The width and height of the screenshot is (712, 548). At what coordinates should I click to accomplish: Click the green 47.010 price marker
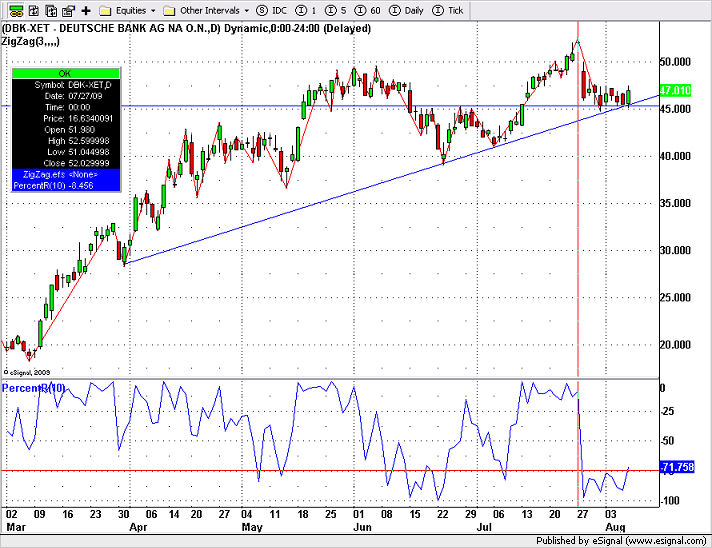coord(675,90)
